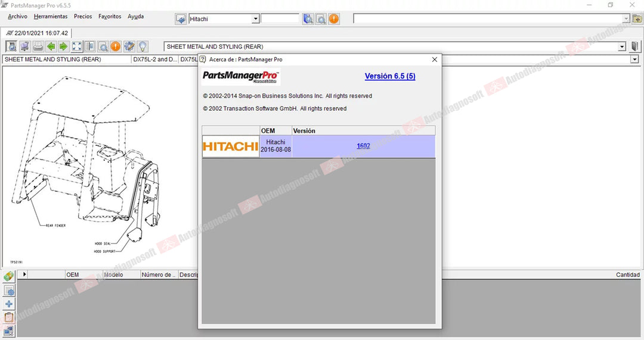The width and height of the screenshot is (644, 340).
Task: Click the Cantidad column header
Action: tap(627, 275)
